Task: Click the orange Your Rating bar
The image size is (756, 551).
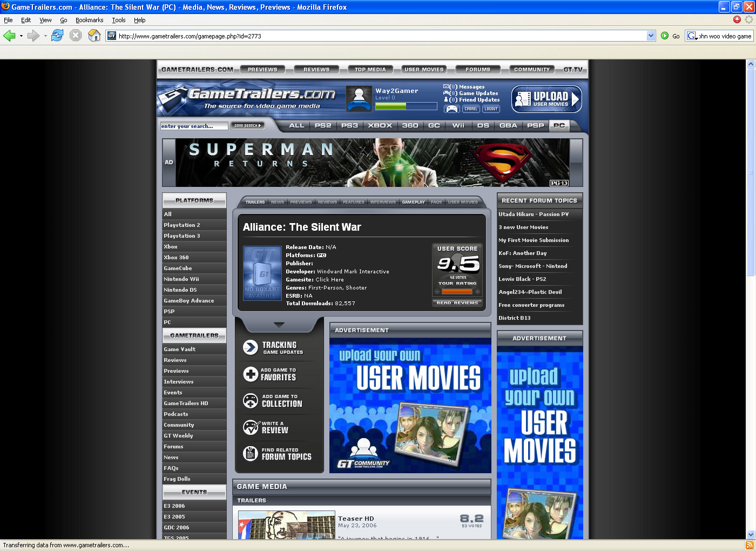Action: point(457,292)
